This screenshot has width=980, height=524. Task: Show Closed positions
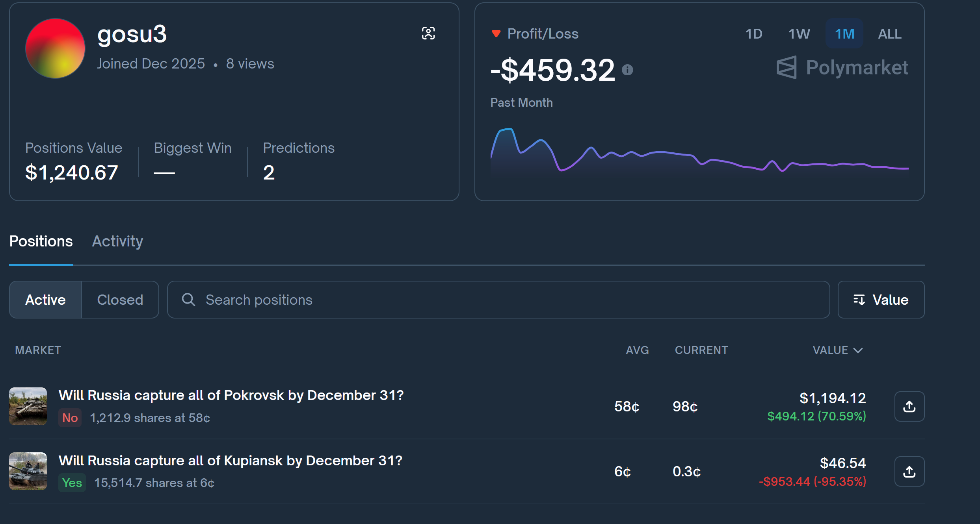click(120, 300)
